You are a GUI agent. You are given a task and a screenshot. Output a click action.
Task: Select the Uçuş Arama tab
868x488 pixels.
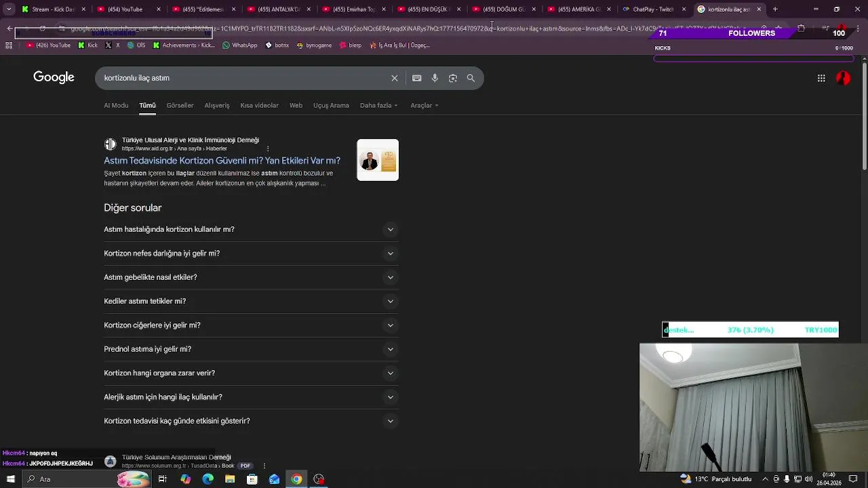[x=331, y=106]
